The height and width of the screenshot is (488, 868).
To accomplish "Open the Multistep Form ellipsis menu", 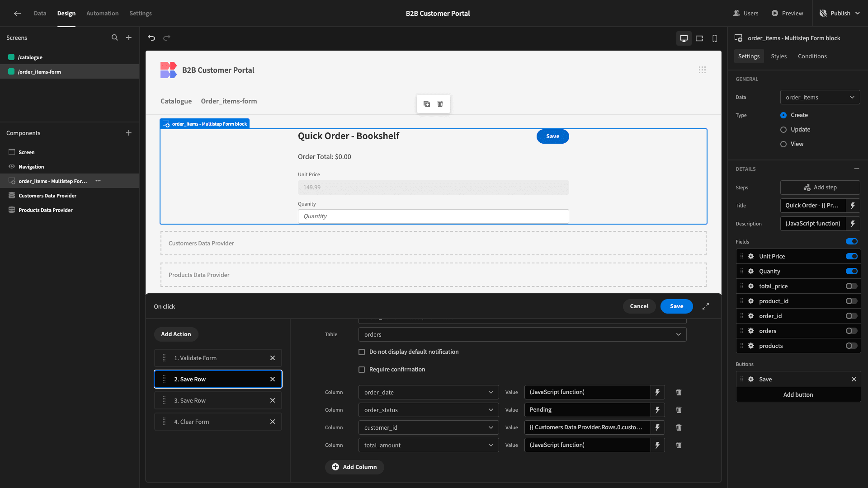I will (98, 181).
